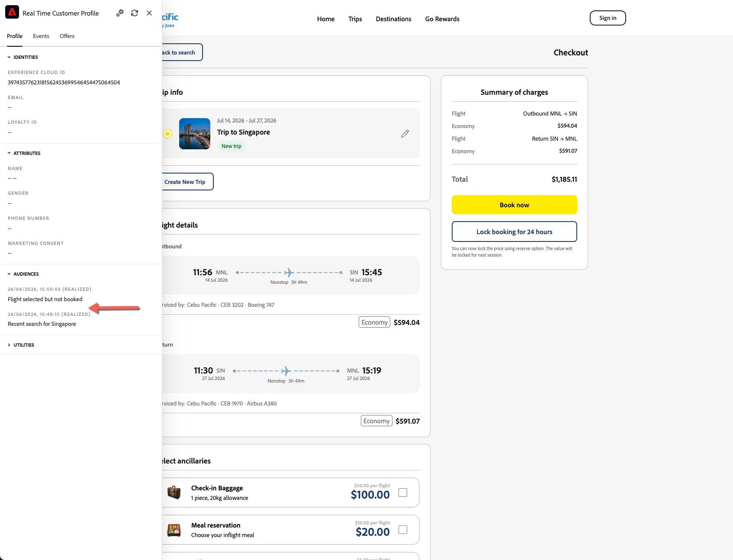Click the Economy badge for $591.07 fare
Viewport: 733px width, 560px height.
pyautogui.click(x=376, y=421)
